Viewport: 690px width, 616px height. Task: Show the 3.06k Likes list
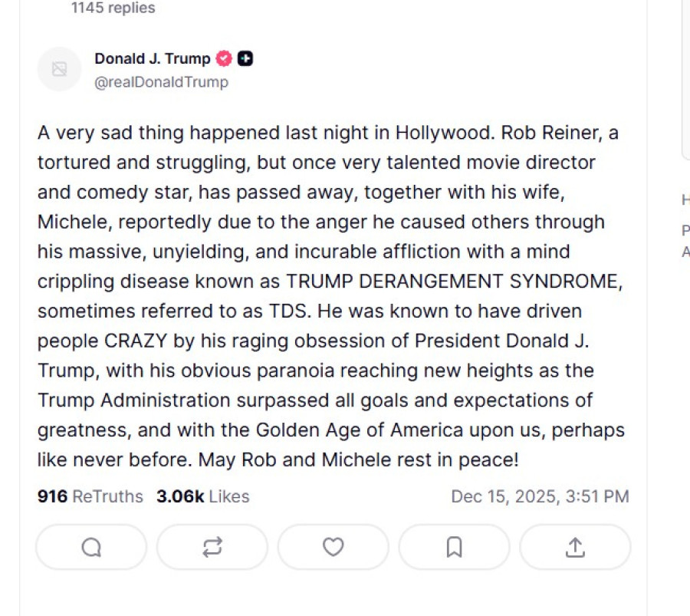coord(202,496)
